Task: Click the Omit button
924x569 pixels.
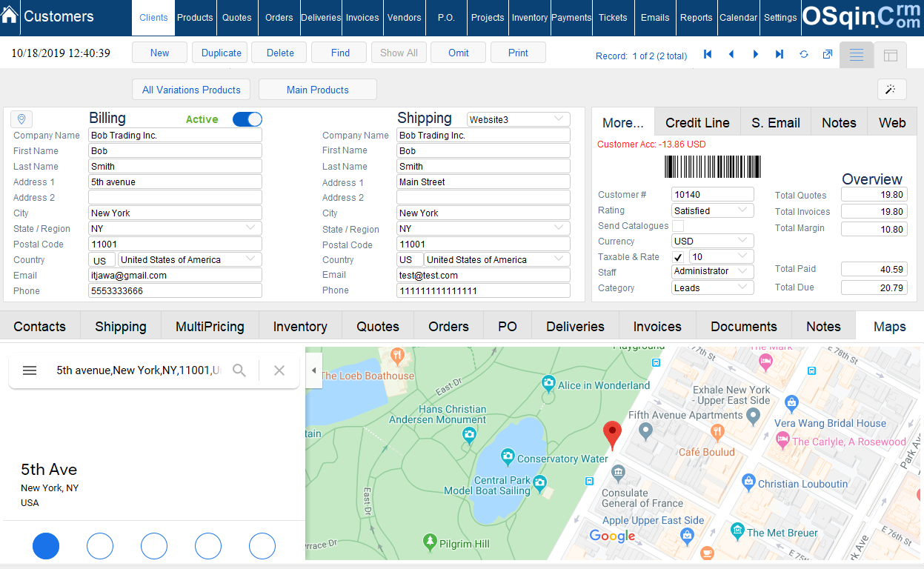Action: click(459, 53)
